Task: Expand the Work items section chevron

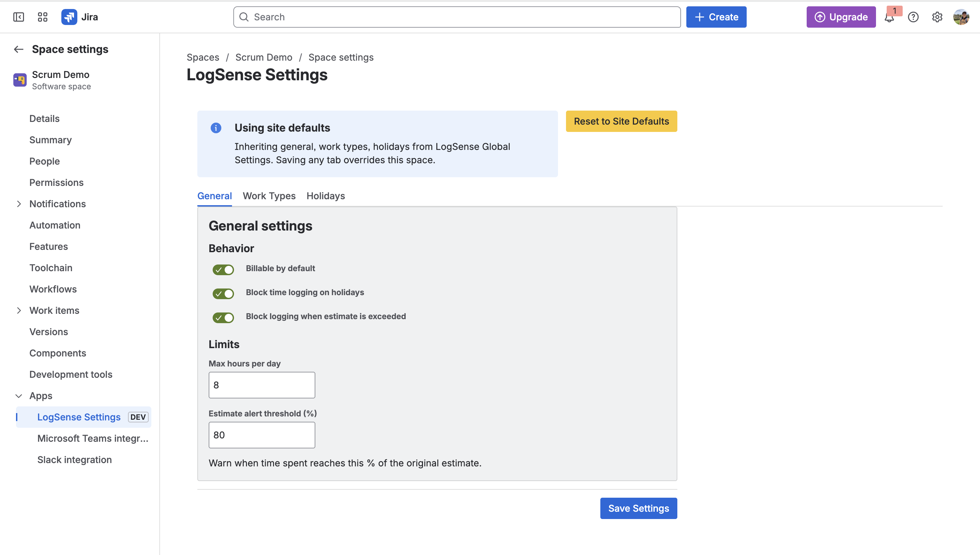Action: pos(19,311)
